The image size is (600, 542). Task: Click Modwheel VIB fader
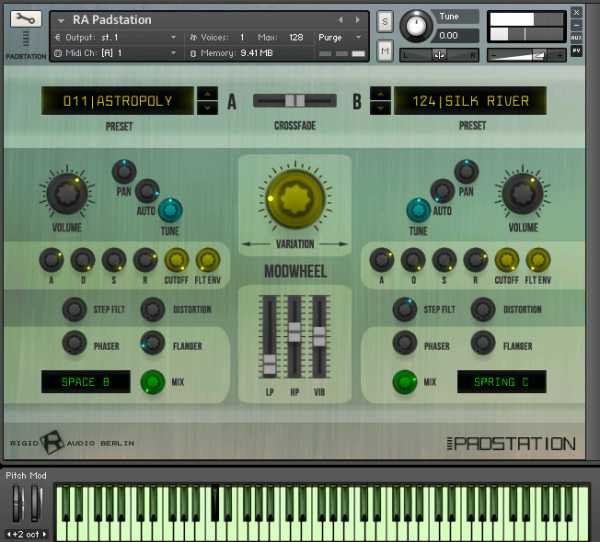click(319, 337)
